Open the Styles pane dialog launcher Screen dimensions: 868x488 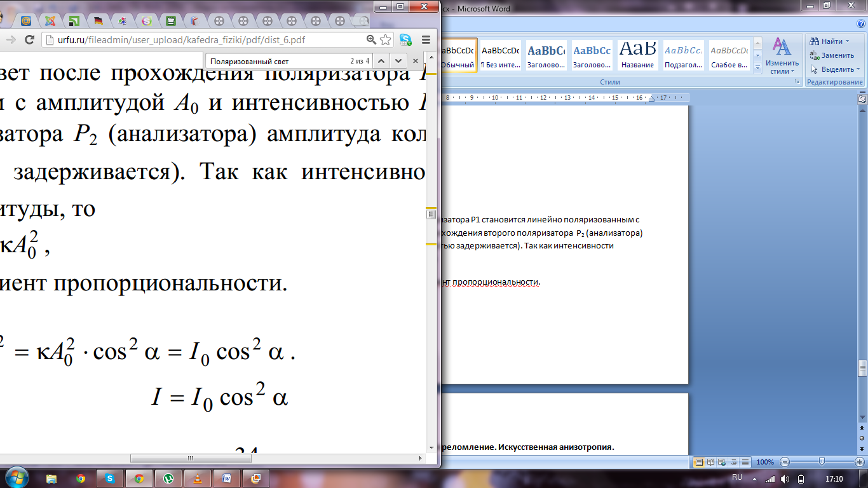[797, 83]
